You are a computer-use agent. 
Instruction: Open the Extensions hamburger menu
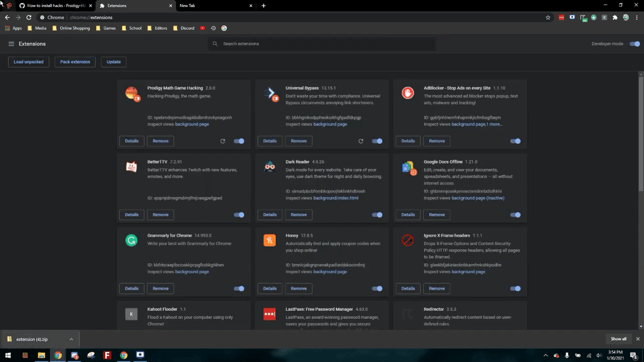(x=11, y=44)
